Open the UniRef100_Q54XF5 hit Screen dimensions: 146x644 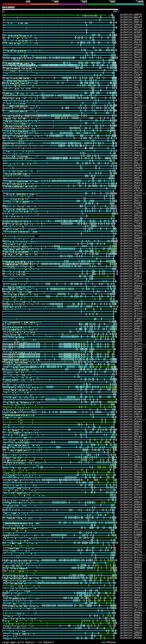(x=131, y=57)
